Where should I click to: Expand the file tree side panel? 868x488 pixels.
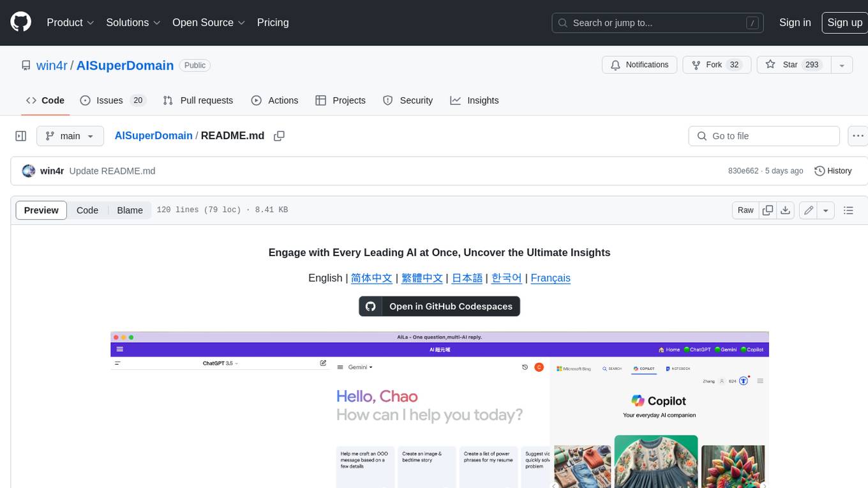[x=21, y=136]
